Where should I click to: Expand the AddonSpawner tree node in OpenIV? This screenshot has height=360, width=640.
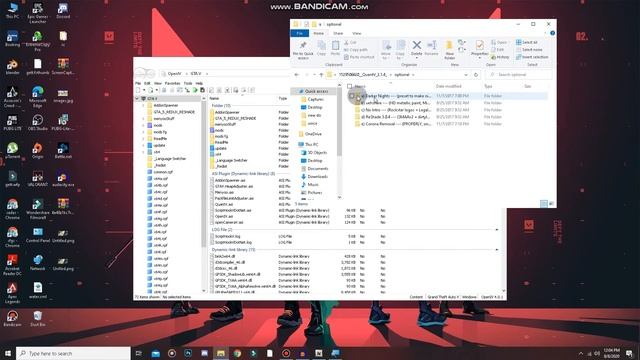[x=144, y=105]
